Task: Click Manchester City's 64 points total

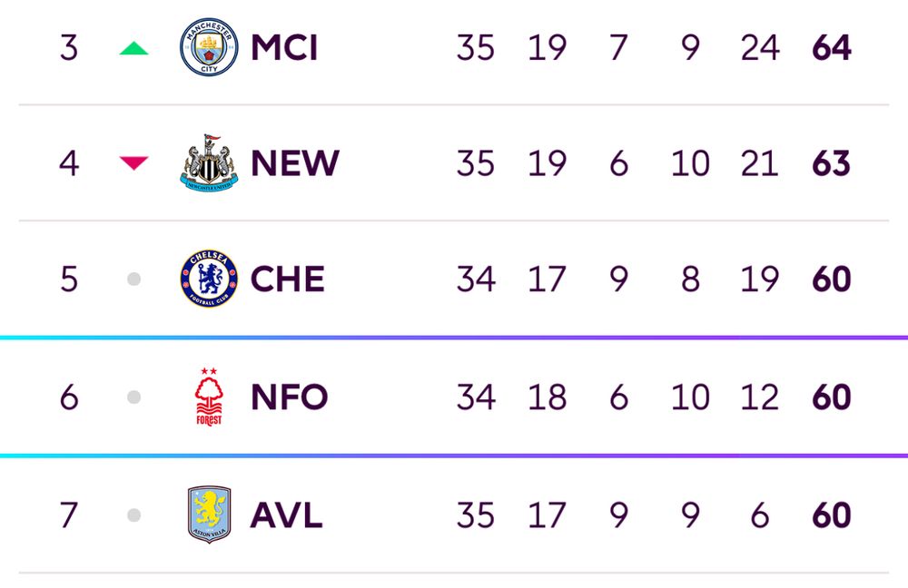Action: click(832, 47)
